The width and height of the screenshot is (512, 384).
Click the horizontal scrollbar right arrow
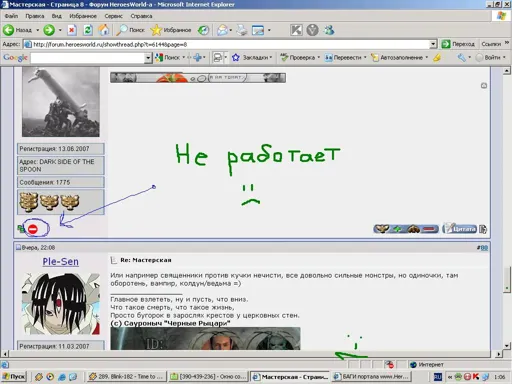coord(498,354)
